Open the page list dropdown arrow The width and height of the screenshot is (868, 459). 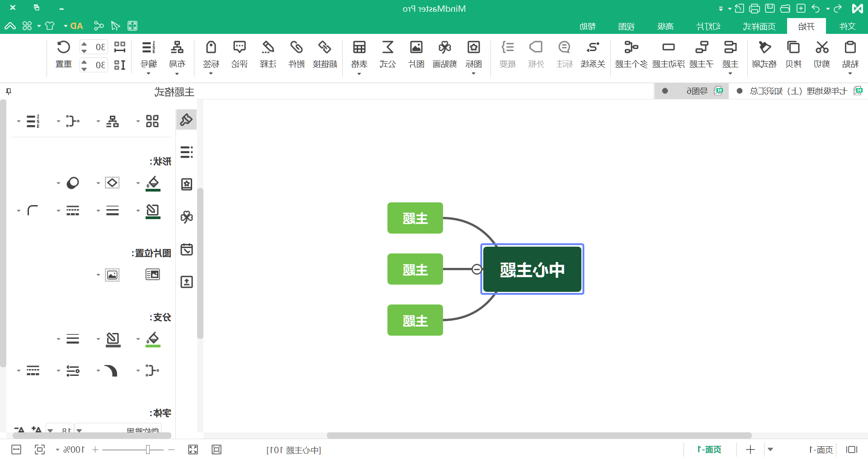click(770, 450)
